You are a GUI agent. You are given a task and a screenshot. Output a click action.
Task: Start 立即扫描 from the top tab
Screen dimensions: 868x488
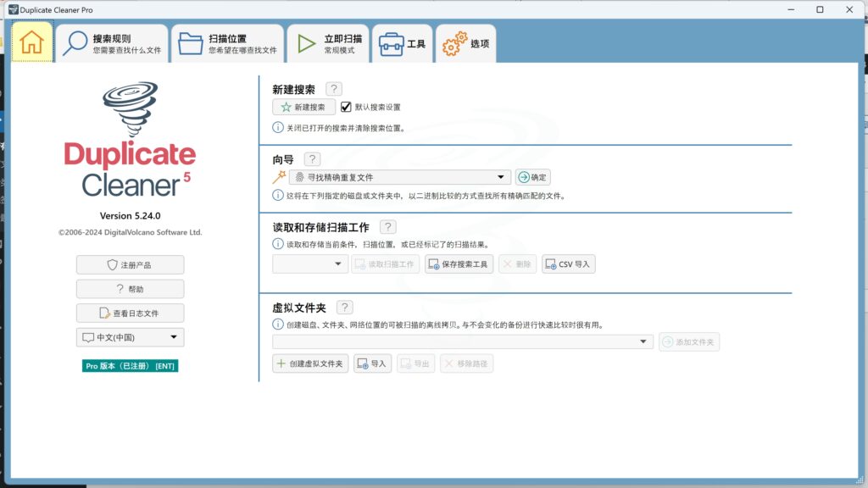click(328, 43)
